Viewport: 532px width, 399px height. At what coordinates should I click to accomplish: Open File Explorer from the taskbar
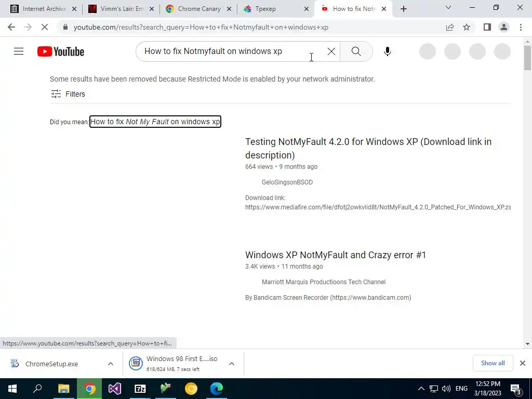[63, 389]
